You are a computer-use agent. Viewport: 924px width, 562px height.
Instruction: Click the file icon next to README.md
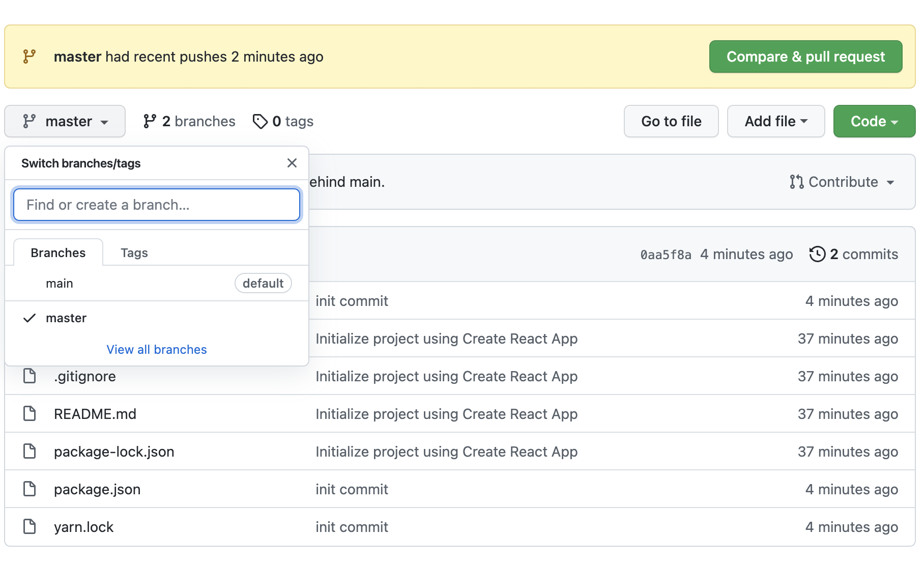[x=30, y=414]
